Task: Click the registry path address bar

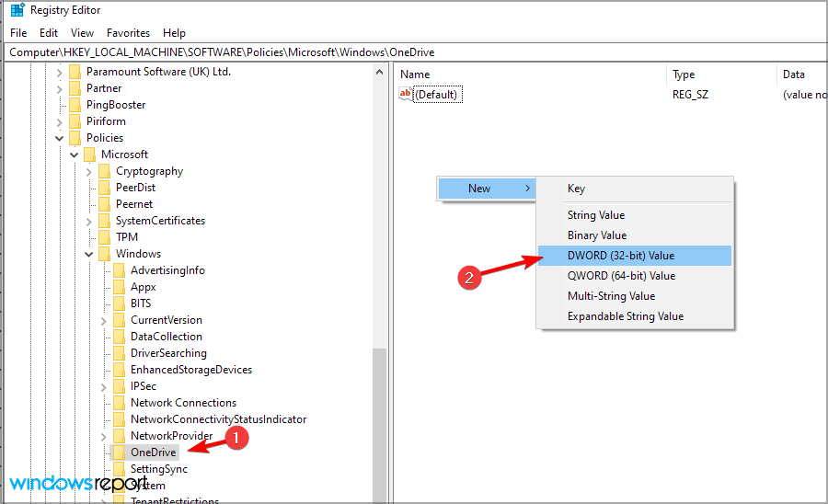Action: pos(416,52)
